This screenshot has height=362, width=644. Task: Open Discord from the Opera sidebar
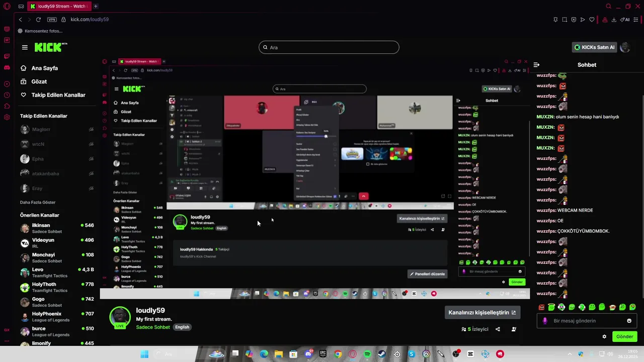pyautogui.click(x=7, y=67)
